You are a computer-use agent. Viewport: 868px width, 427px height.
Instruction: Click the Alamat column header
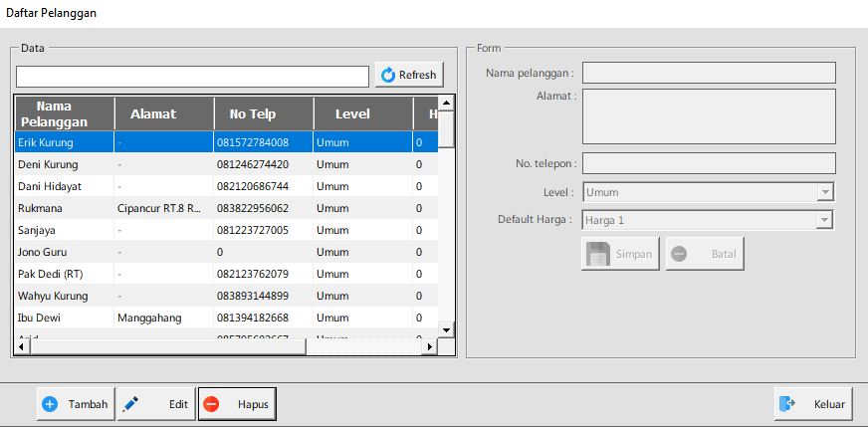164,113
